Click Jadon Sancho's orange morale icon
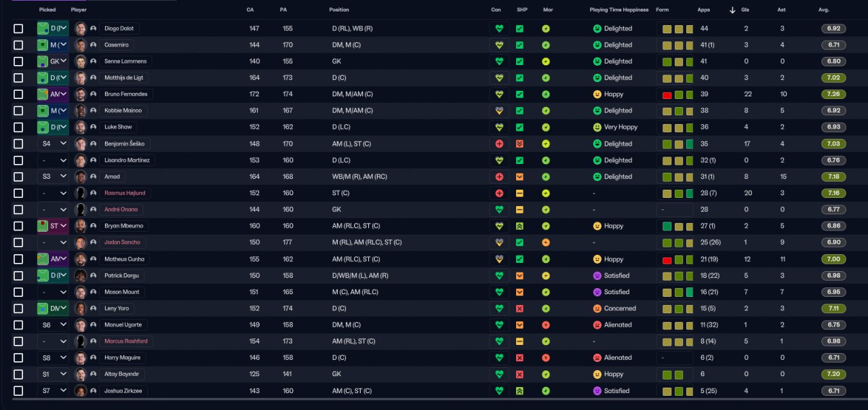 point(546,243)
